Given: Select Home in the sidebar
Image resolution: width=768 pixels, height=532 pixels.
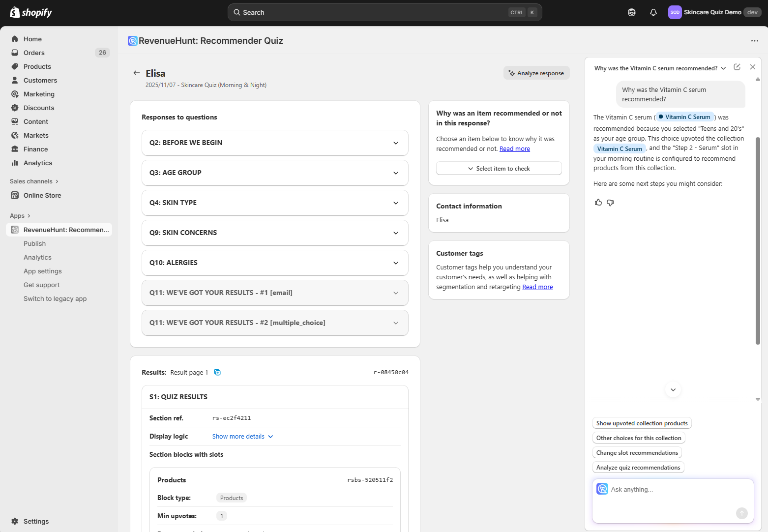Looking at the screenshot, I should [x=32, y=39].
